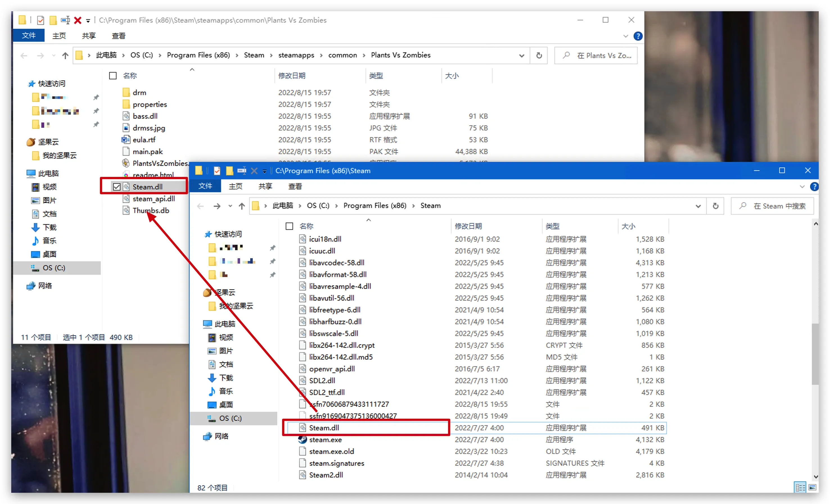Expand the ribbon in the Steam window

tap(802, 187)
